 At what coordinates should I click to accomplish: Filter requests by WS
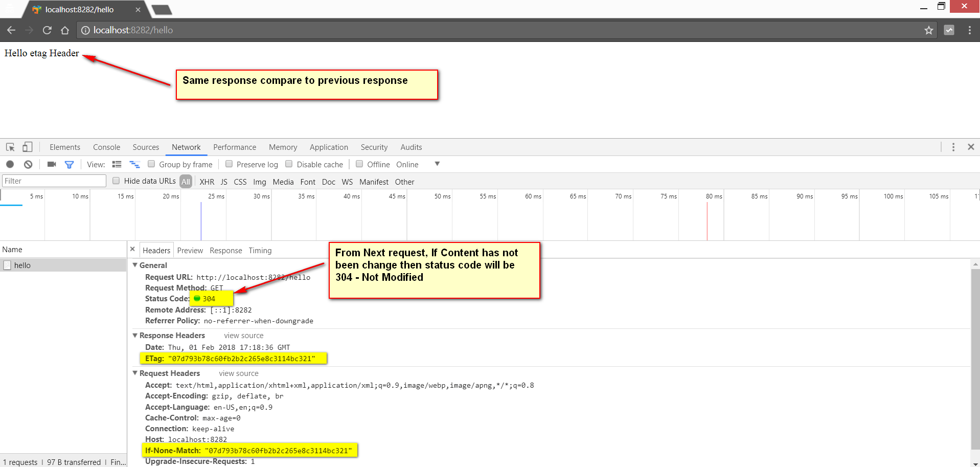347,182
